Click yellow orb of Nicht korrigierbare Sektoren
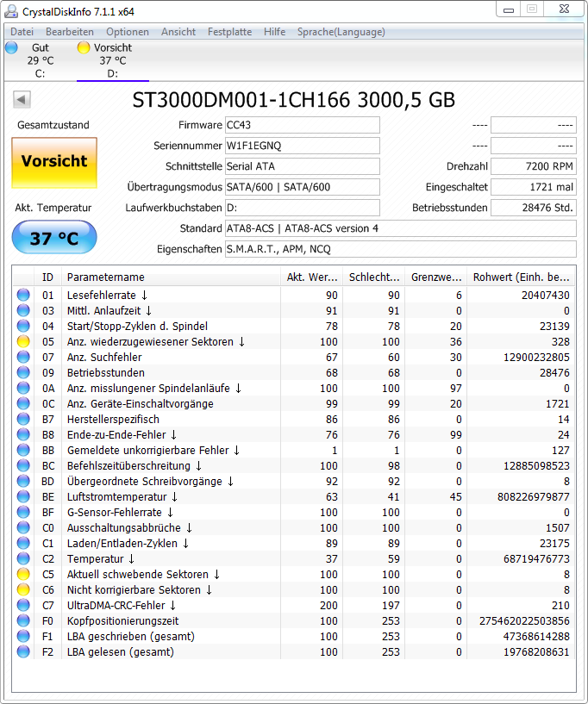Screen dimensions: 588x704 23,589
